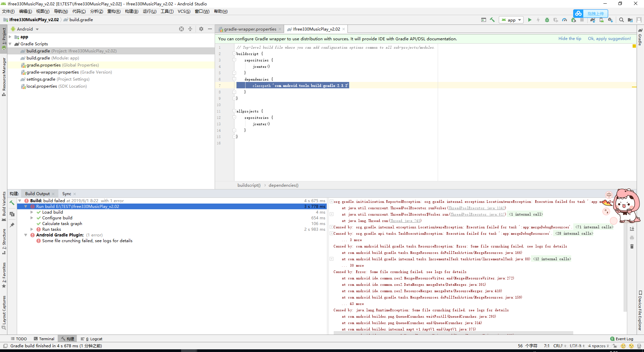
Task: Click the happy smiley feedback icon
Action: click(x=623, y=346)
